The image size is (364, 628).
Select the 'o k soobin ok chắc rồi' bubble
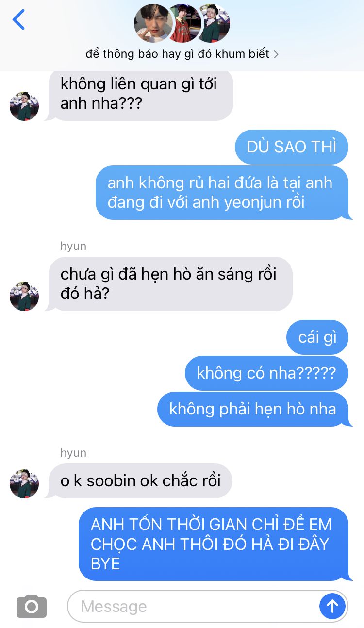coord(140,481)
